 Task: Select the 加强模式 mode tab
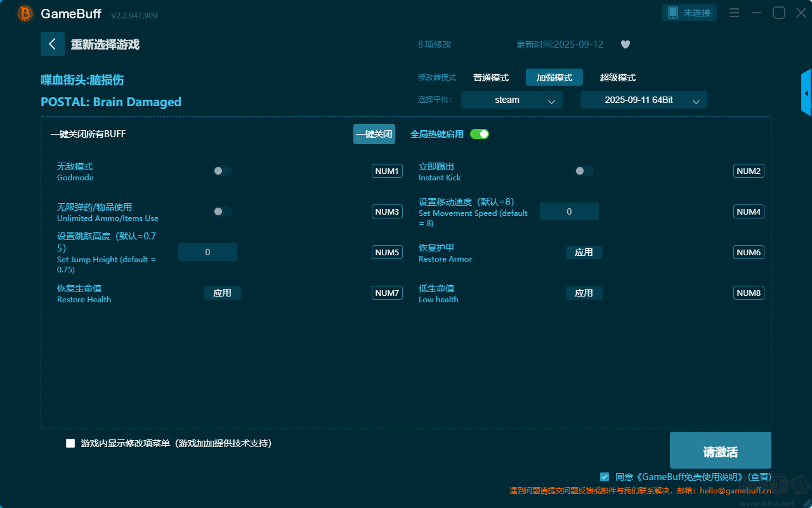click(554, 77)
